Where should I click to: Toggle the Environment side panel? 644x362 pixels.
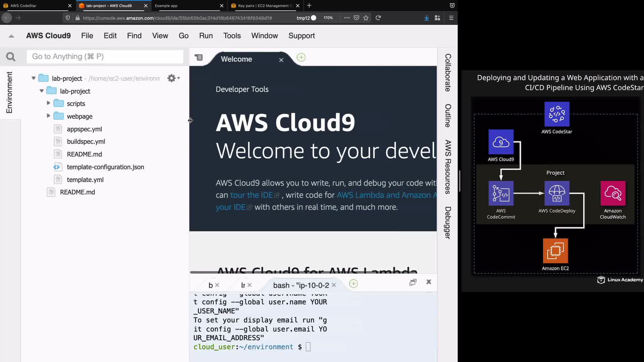(x=9, y=92)
